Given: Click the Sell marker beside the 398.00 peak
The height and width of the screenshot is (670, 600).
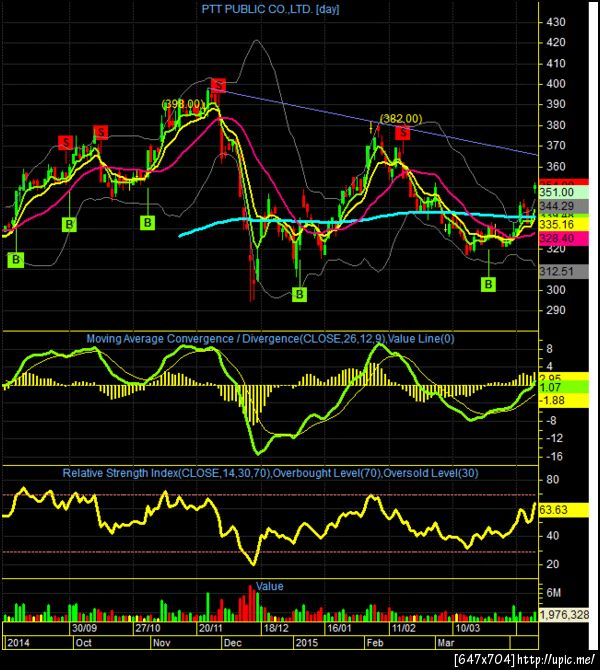Looking at the screenshot, I should tap(219, 85).
